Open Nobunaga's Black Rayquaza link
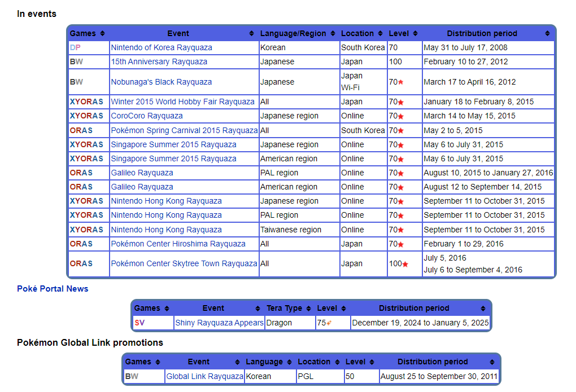This screenshot has height=392, width=576. tap(162, 82)
